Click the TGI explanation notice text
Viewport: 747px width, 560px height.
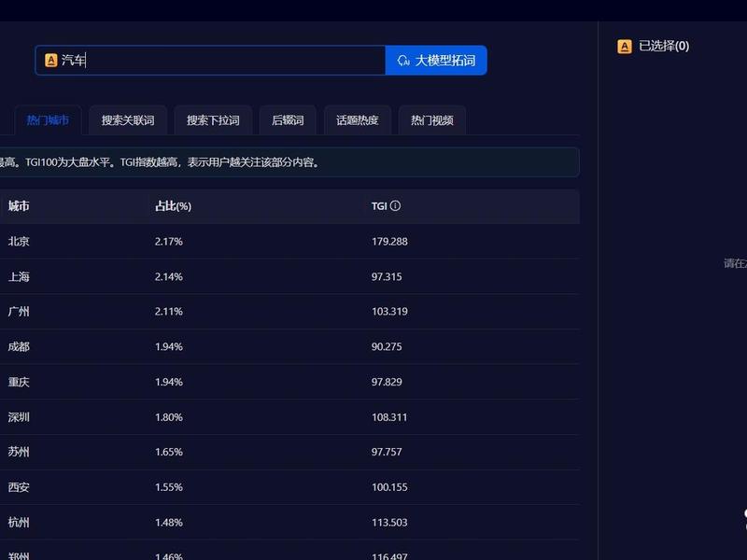tap(160, 162)
